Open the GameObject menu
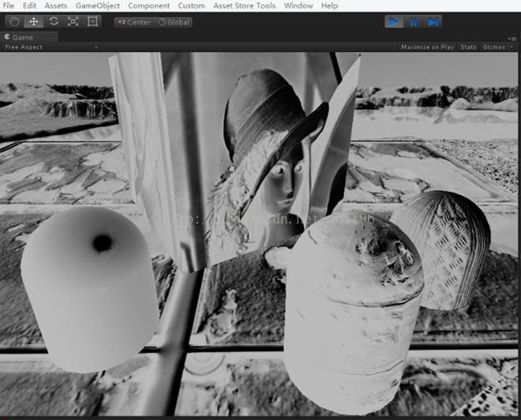This screenshot has height=420, width=521. point(97,6)
